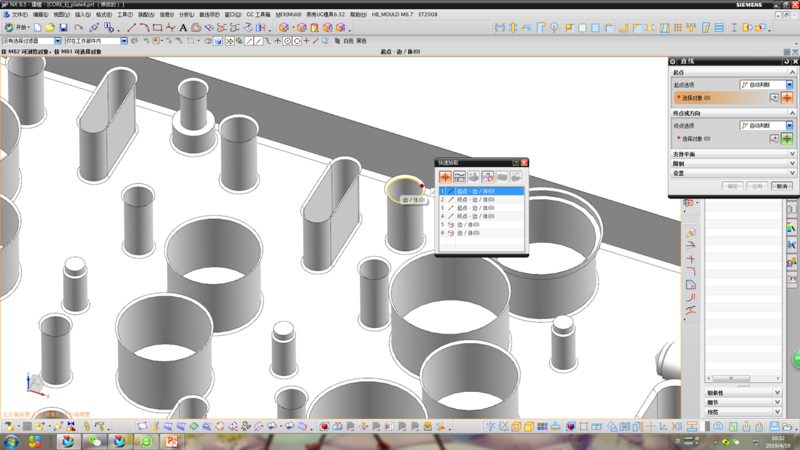
Task: Toggle the Quadrant Point snap option
Action: tap(297, 41)
